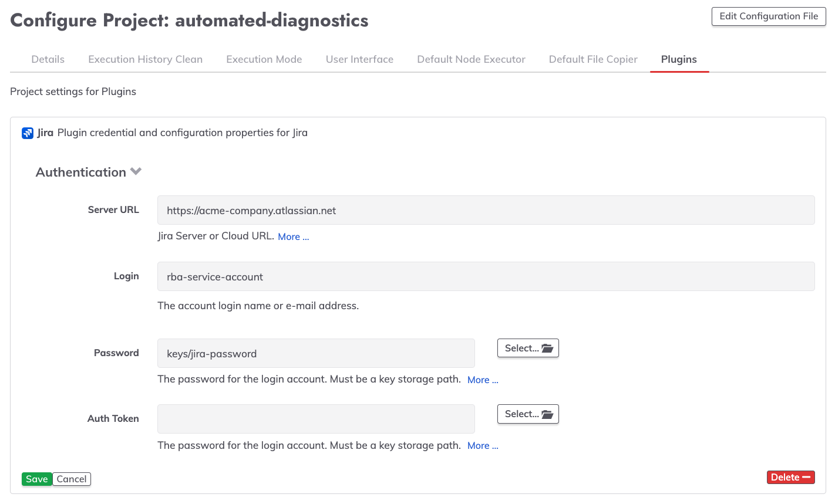Click the Password key path field
The width and height of the screenshot is (835, 504).
(x=316, y=353)
